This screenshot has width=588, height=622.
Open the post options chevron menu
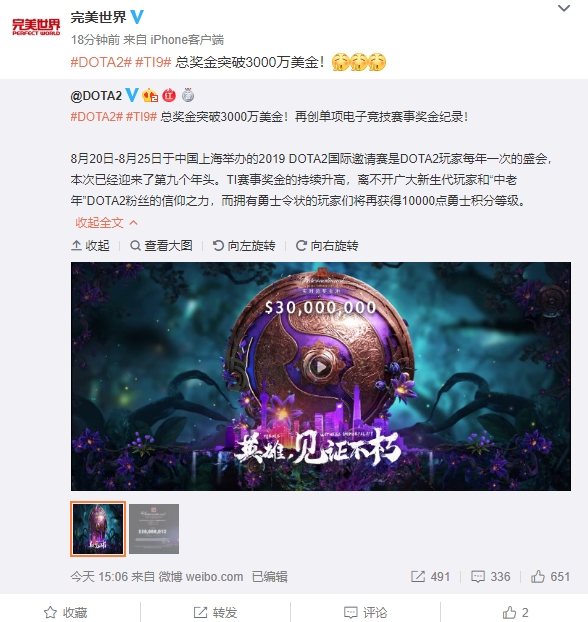point(563,8)
